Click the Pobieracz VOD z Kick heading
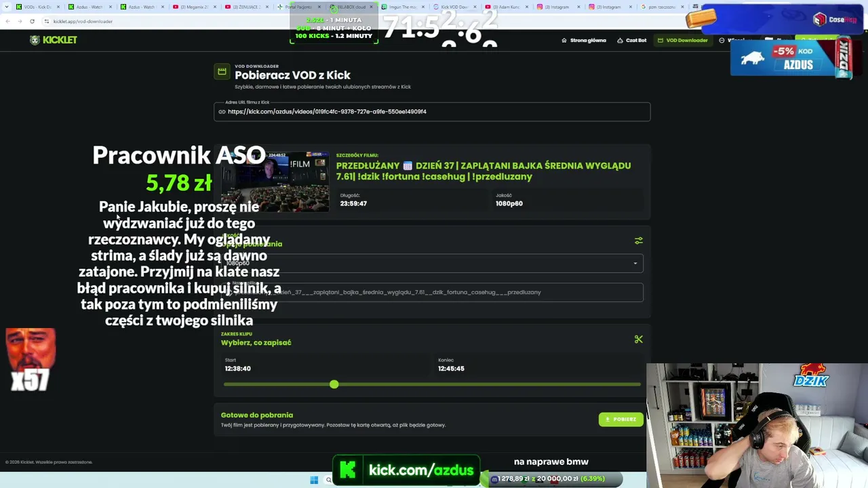The image size is (868, 488). tap(292, 75)
